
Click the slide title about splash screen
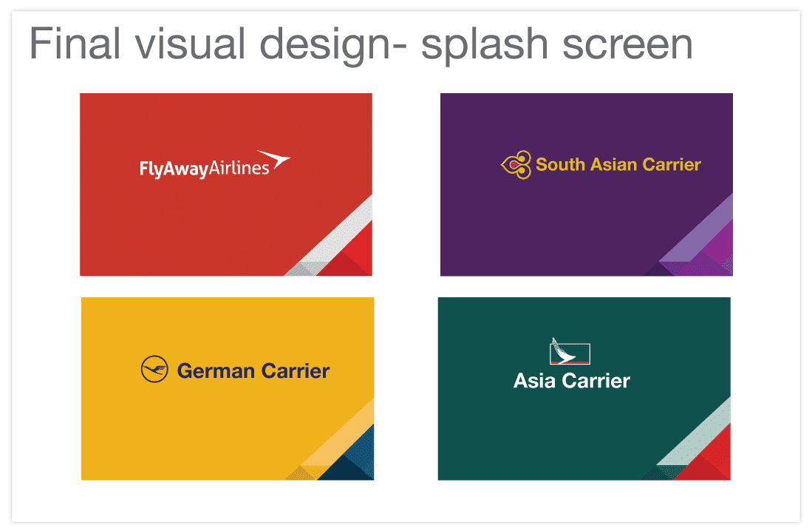click(361, 44)
